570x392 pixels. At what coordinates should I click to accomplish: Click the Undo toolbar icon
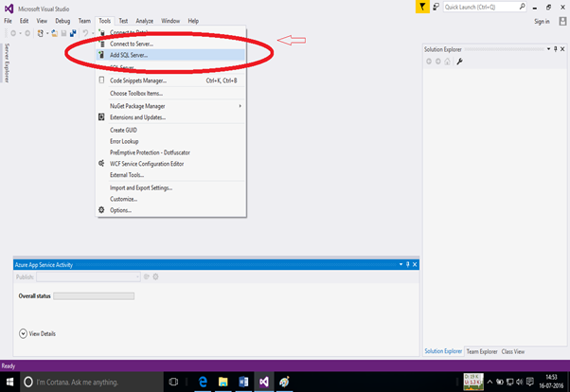click(85, 33)
